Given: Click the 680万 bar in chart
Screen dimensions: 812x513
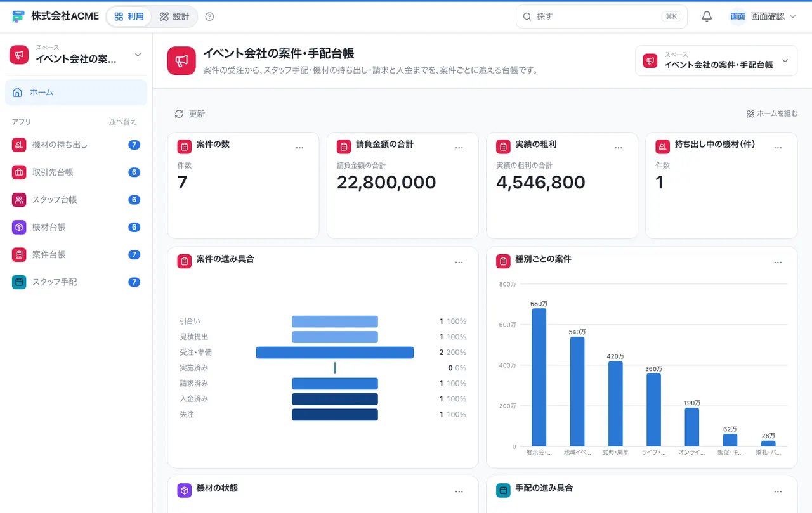Looking at the screenshot, I should pos(539,377).
